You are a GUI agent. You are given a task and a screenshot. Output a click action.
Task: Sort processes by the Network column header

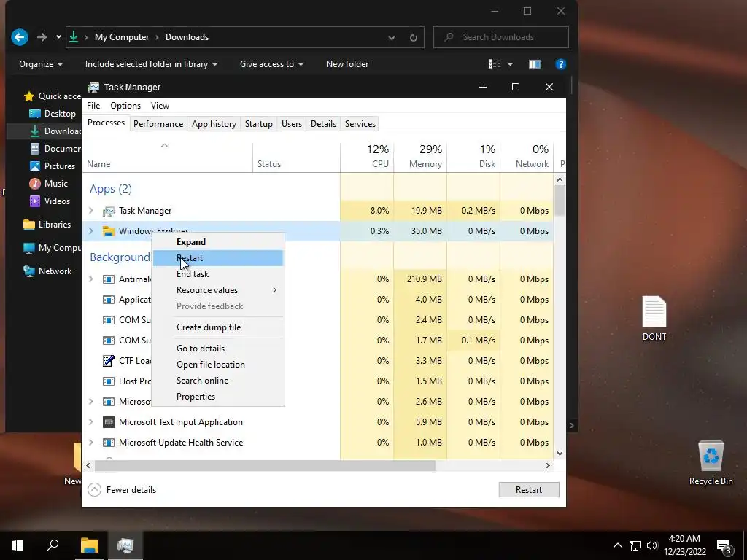pyautogui.click(x=527, y=157)
